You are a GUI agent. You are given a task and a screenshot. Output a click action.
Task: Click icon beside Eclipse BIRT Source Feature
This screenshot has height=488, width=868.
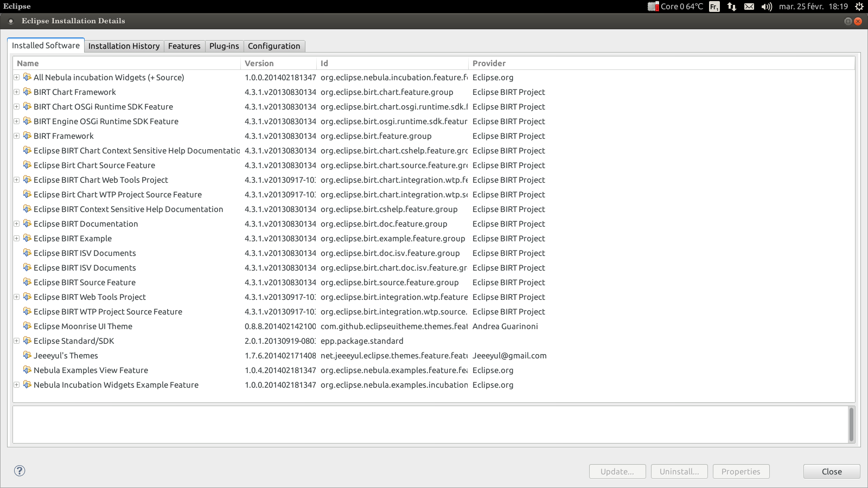(27, 282)
